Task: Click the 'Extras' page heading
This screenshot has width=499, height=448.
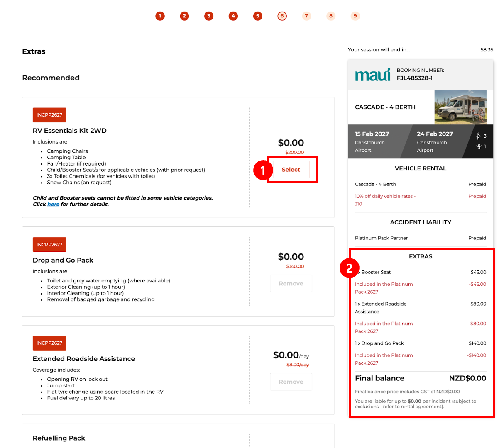Action: click(x=34, y=51)
